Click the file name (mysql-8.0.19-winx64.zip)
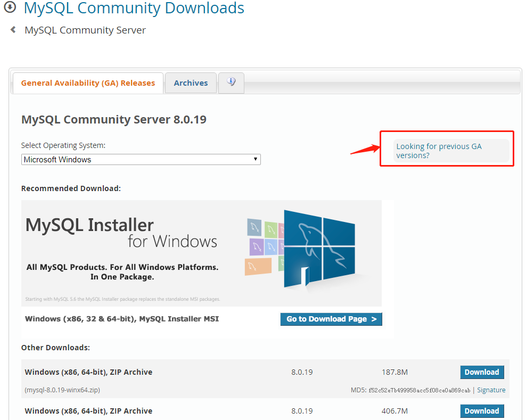The height and width of the screenshot is (420, 526). pos(62,390)
